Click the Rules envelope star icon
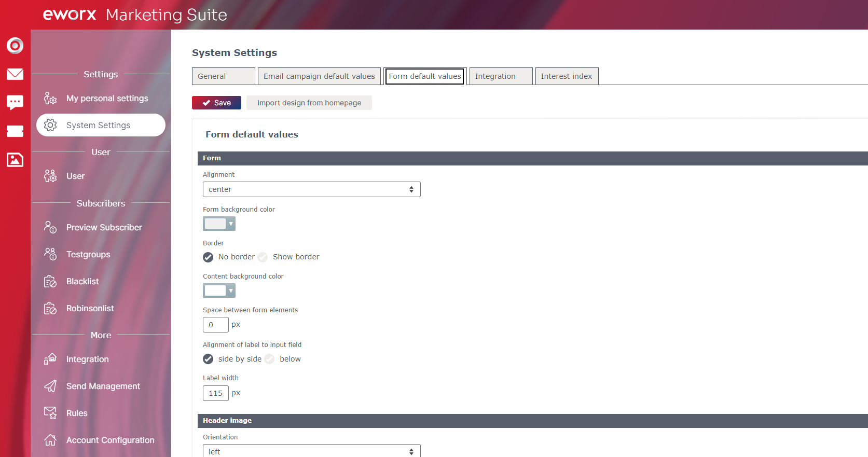This screenshot has height=457, width=868. point(50,413)
